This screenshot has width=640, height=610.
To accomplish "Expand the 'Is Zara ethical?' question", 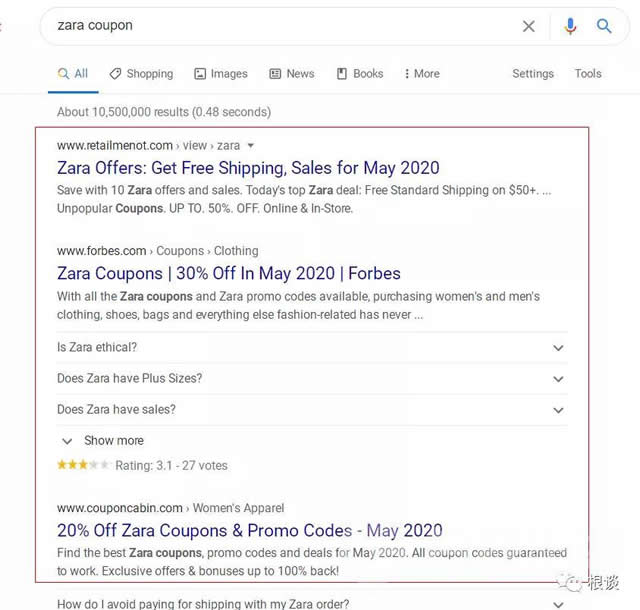I will point(312,347).
